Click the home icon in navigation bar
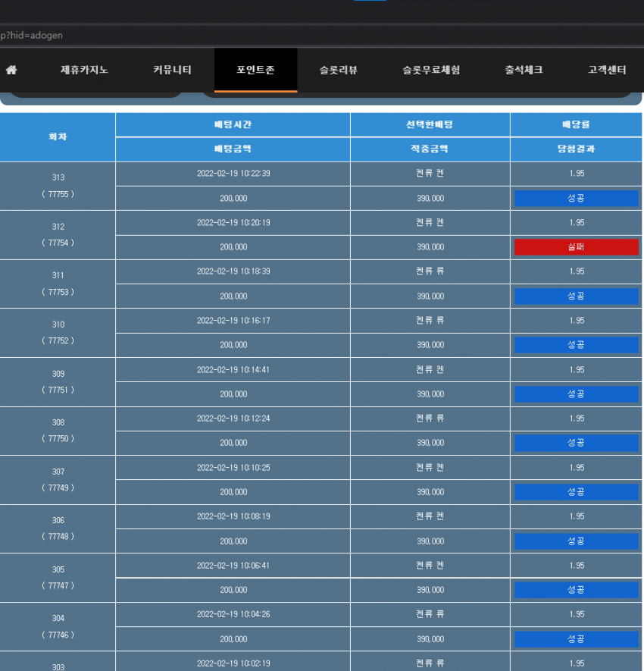Viewport: 644px width, 671px height. 11,70
